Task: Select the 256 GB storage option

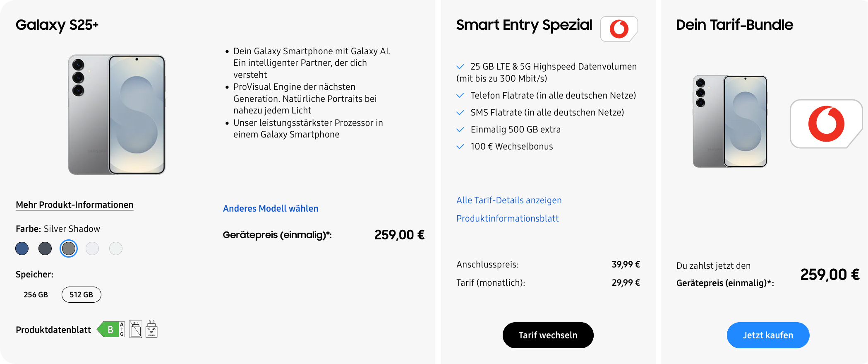Action: 36,295
